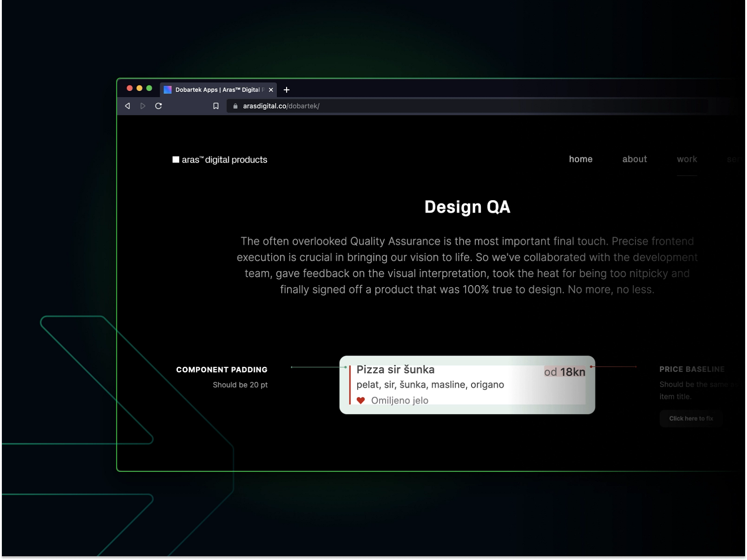This screenshot has width=747, height=560.
Task: Click the browser forward navigation arrow
Action: tap(143, 106)
